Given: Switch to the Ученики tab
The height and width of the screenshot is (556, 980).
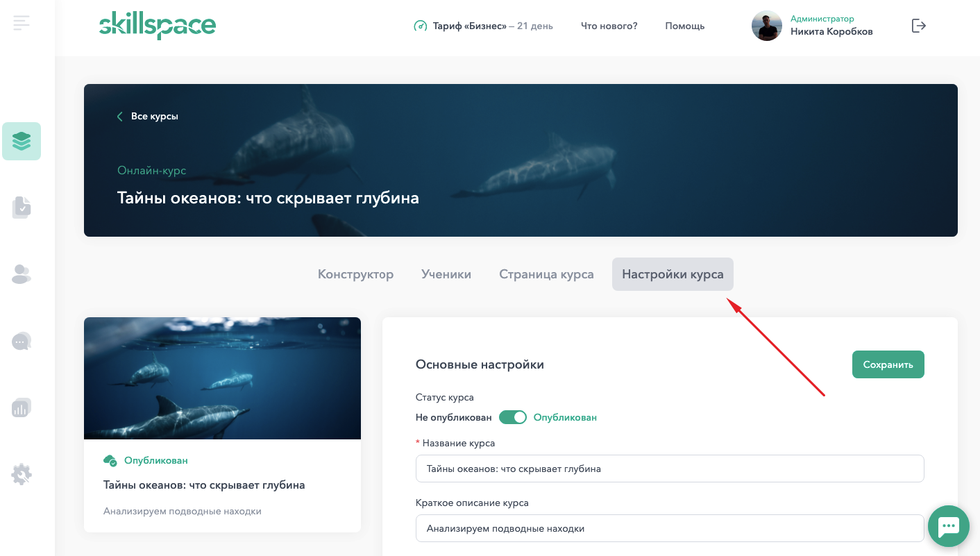Looking at the screenshot, I should pos(446,274).
